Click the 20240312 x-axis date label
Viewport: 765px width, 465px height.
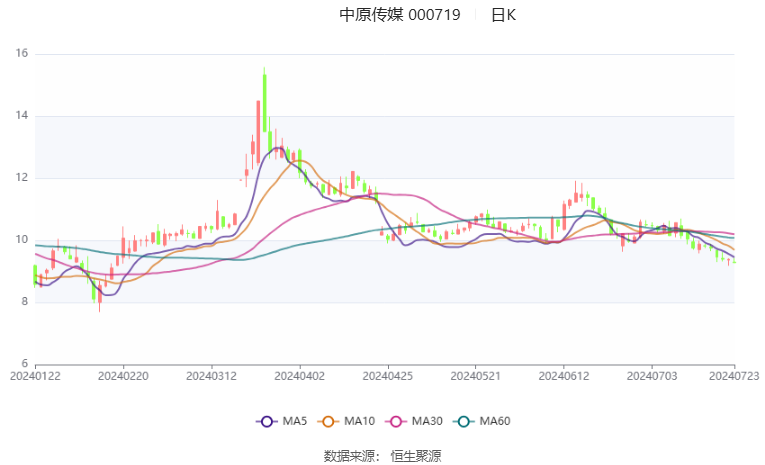pyautogui.click(x=211, y=376)
